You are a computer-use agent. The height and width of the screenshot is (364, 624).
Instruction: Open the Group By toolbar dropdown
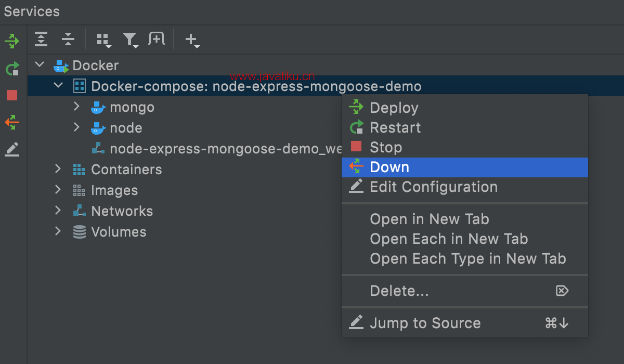coord(104,40)
